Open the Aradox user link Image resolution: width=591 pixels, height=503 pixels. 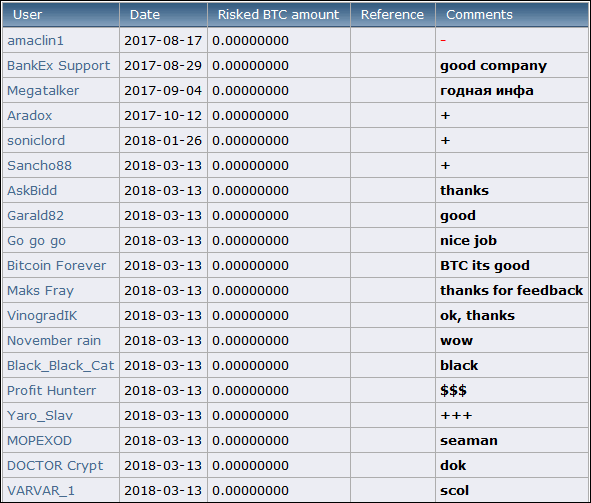coord(29,115)
